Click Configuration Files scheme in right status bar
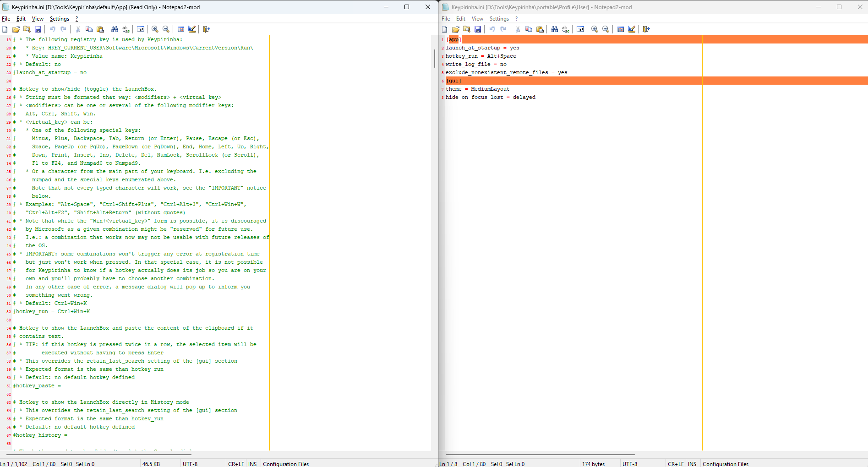The height and width of the screenshot is (467, 868). [726, 464]
